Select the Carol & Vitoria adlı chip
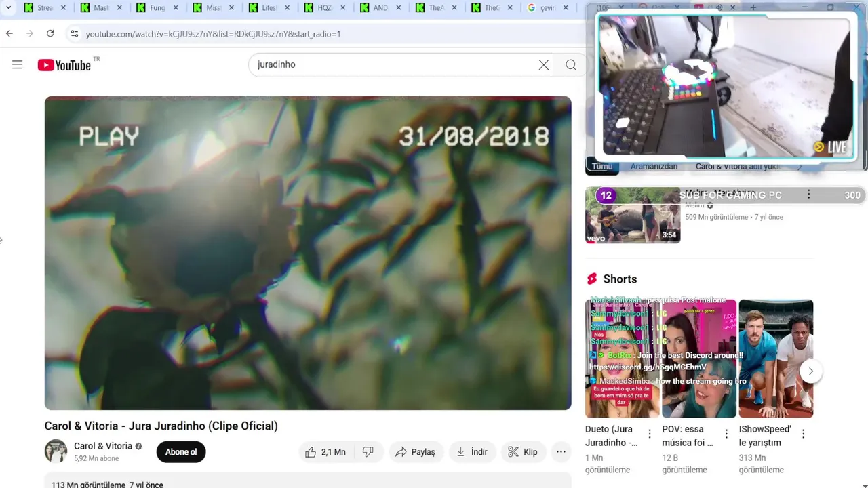 (x=738, y=167)
